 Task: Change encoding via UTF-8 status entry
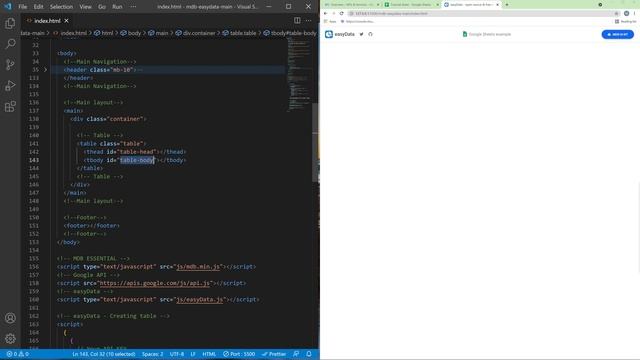[177, 354]
